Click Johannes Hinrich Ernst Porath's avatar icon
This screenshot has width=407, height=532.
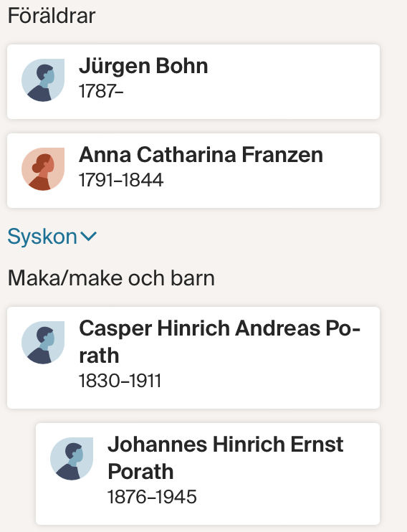pyautogui.click(x=72, y=459)
